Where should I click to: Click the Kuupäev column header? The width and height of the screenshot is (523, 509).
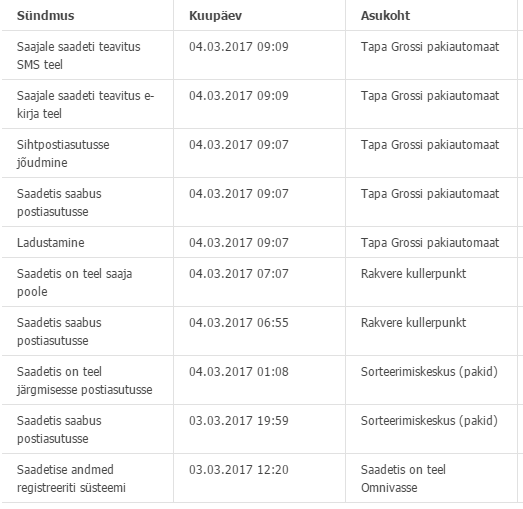[x=215, y=16]
